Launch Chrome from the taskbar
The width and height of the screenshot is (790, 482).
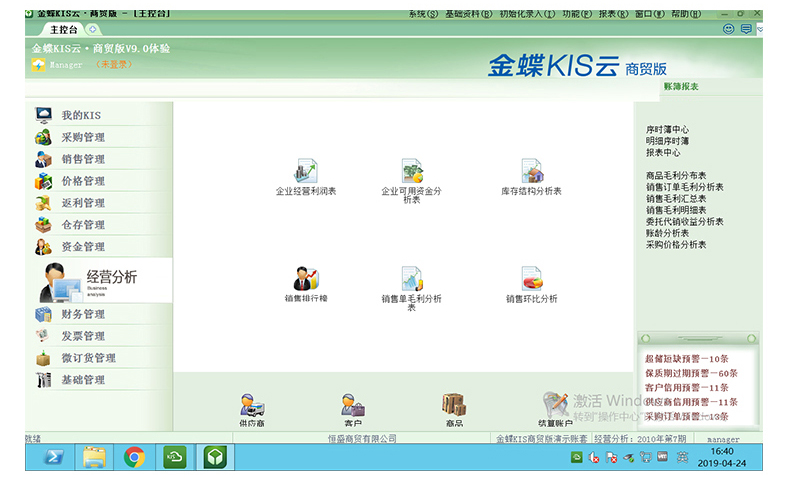134,457
